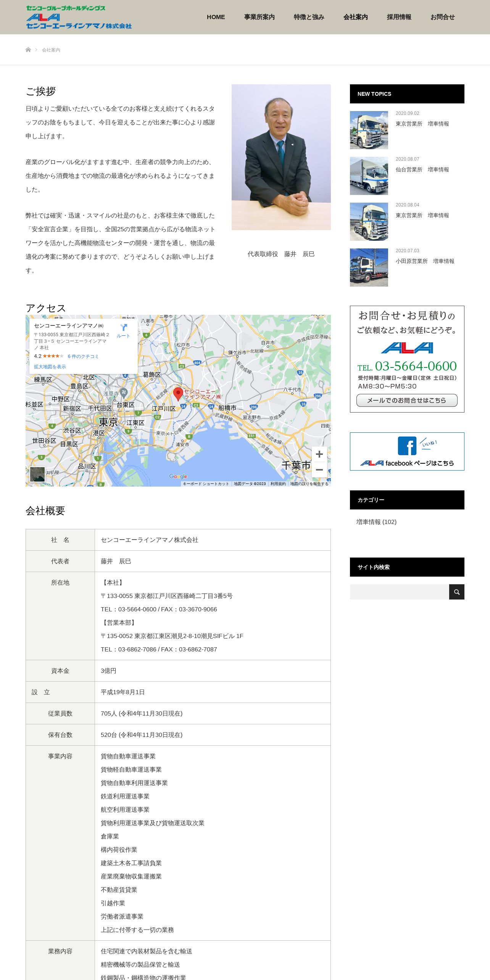
Task: Open 特徴と強み menu item
Action: tap(309, 17)
